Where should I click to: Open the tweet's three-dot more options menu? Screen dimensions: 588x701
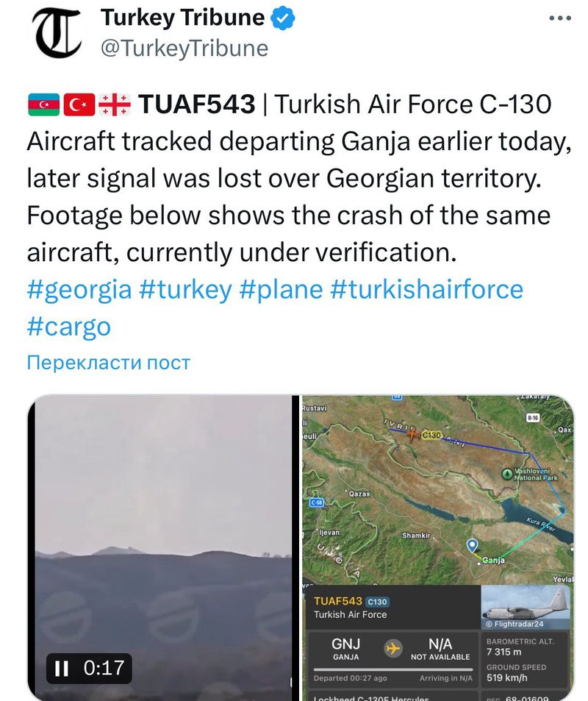click(560, 18)
